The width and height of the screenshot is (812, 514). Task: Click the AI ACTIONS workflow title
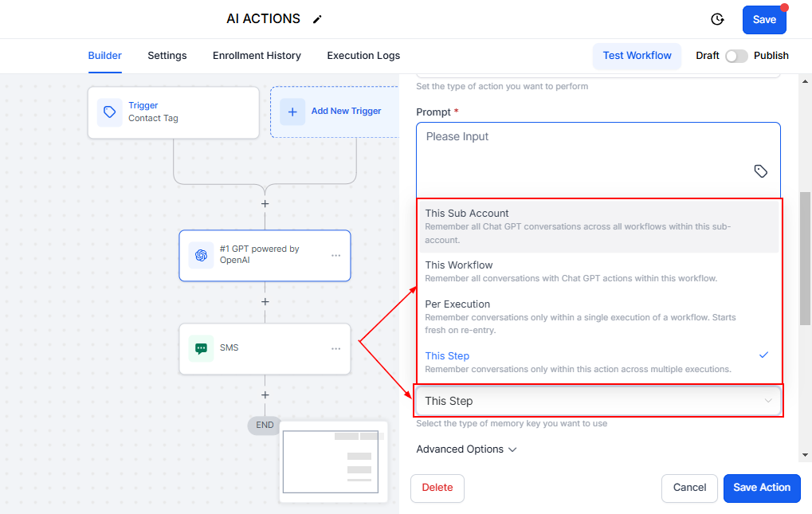click(263, 18)
